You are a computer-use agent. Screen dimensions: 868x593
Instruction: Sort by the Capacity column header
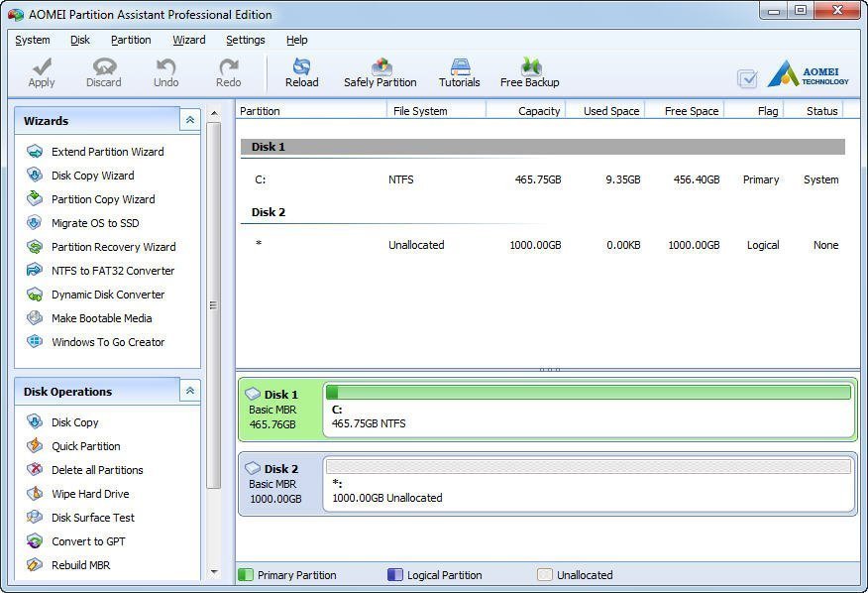tap(525, 111)
